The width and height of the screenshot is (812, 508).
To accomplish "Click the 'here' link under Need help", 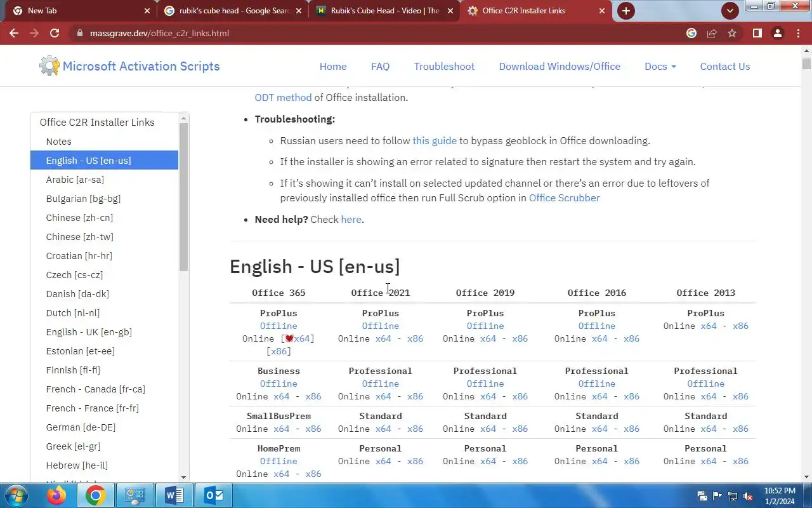I will [351, 220].
